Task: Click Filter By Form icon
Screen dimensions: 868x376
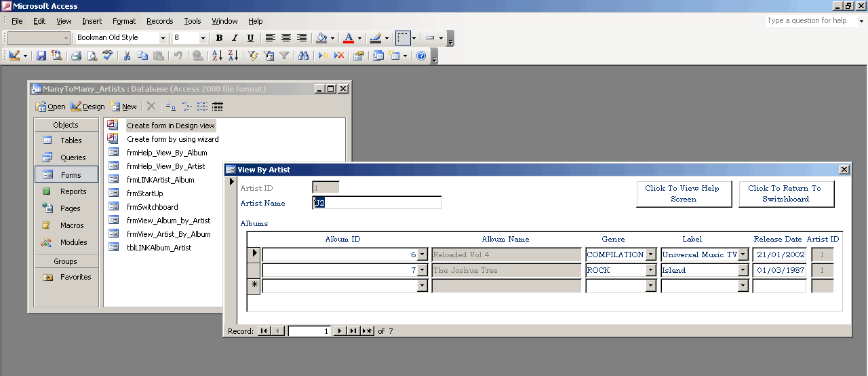Action: pos(269,56)
